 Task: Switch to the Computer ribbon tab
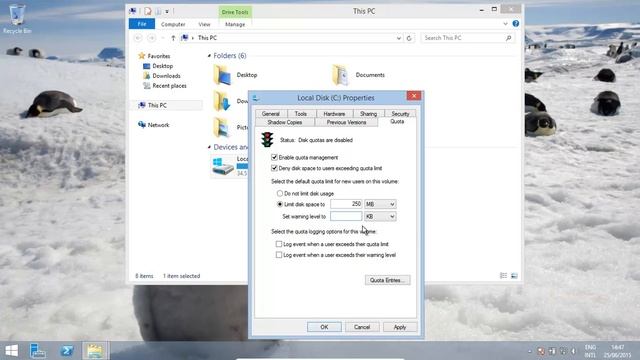pyautogui.click(x=173, y=24)
